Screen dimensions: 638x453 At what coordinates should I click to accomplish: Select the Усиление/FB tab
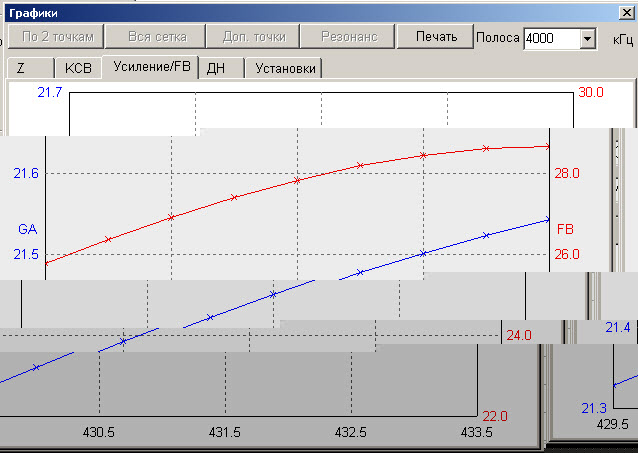[150, 67]
